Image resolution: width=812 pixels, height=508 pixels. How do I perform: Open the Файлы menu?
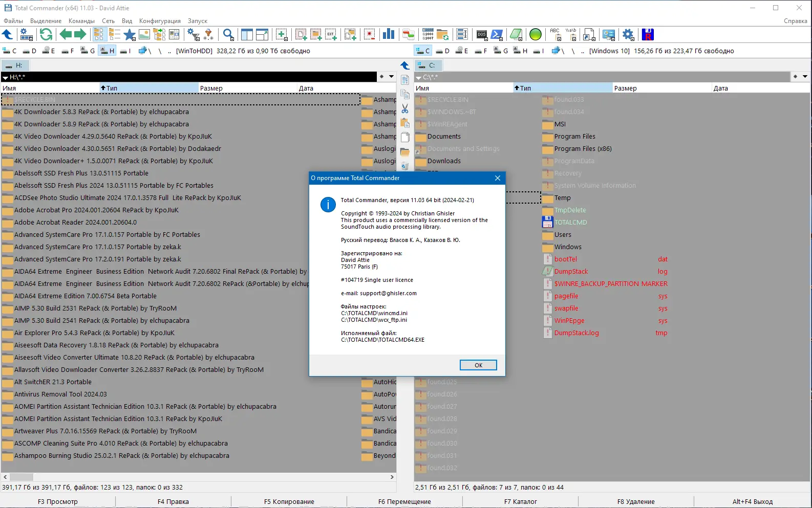coord(13,21)
